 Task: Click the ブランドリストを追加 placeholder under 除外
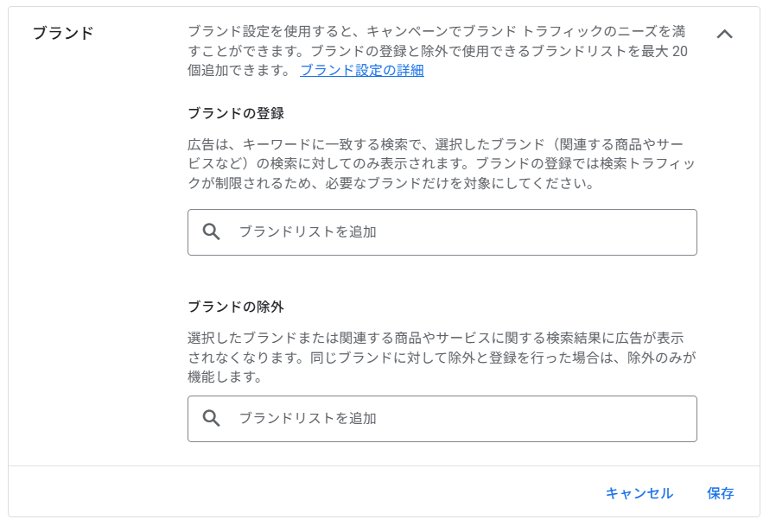tap(308, 418)
